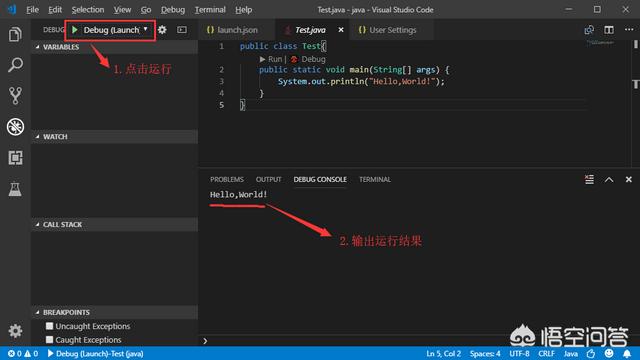Viewport: 640px width, 360px height.
Task: Click CRLF end of line setting
Action: [x=546, y=353]
